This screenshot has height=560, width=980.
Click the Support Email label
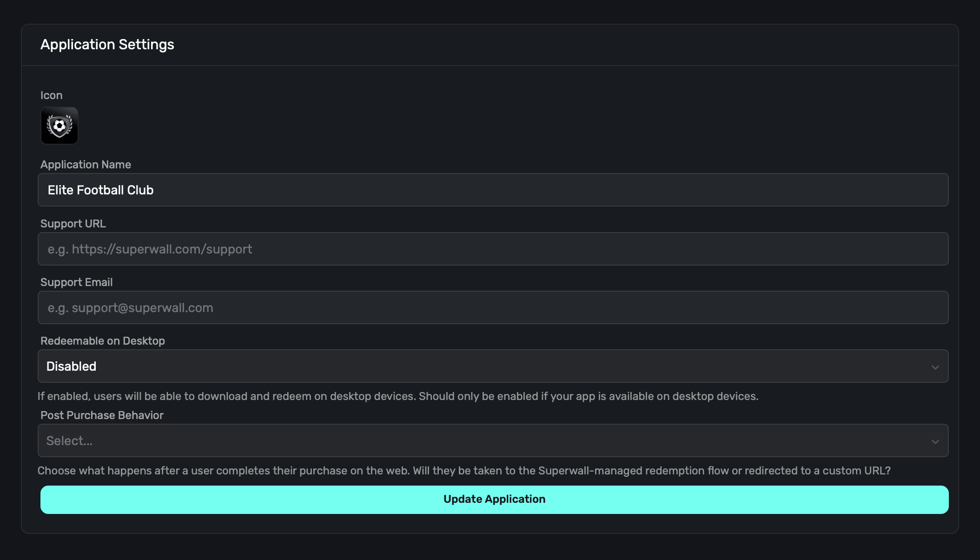[76, 282]
